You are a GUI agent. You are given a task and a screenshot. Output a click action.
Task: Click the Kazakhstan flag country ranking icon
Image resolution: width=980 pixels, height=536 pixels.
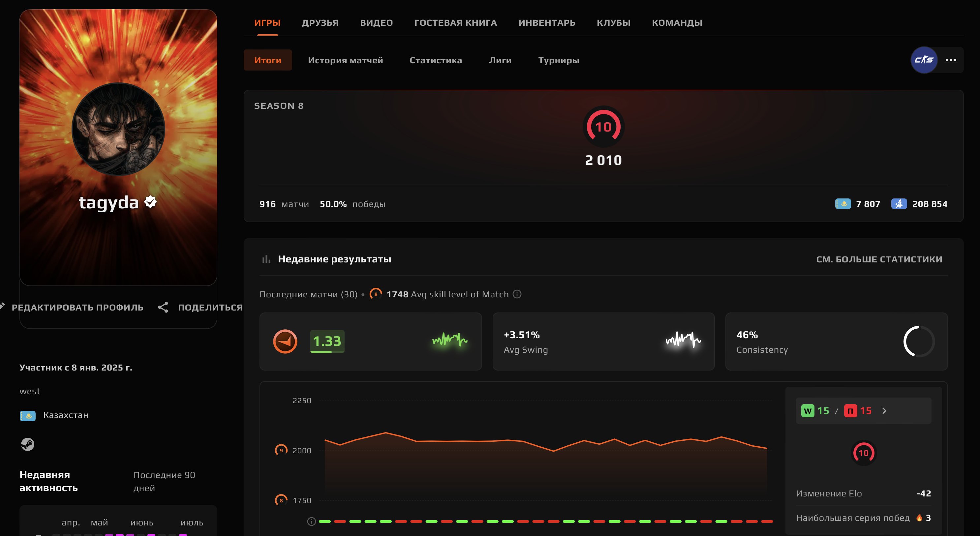pyautogui.click(x=843, y=204)
